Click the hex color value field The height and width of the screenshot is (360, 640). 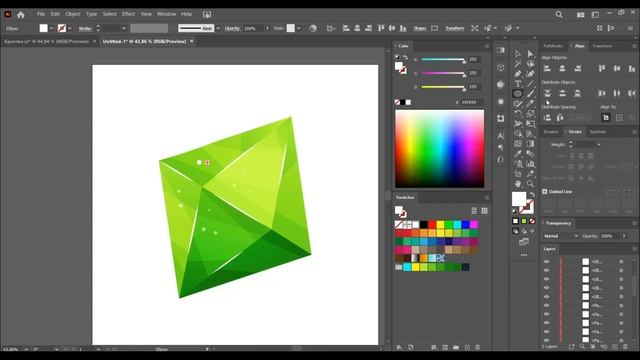(x=472, y=102)
